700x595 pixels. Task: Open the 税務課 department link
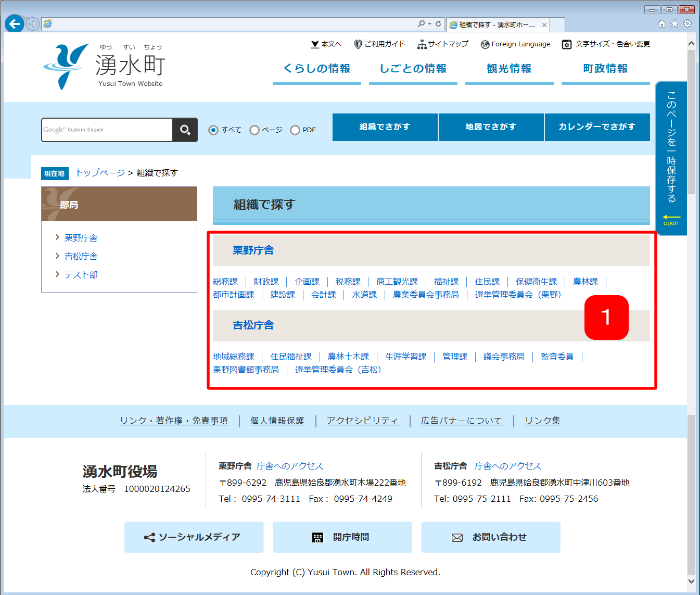[x=348, y=282]
